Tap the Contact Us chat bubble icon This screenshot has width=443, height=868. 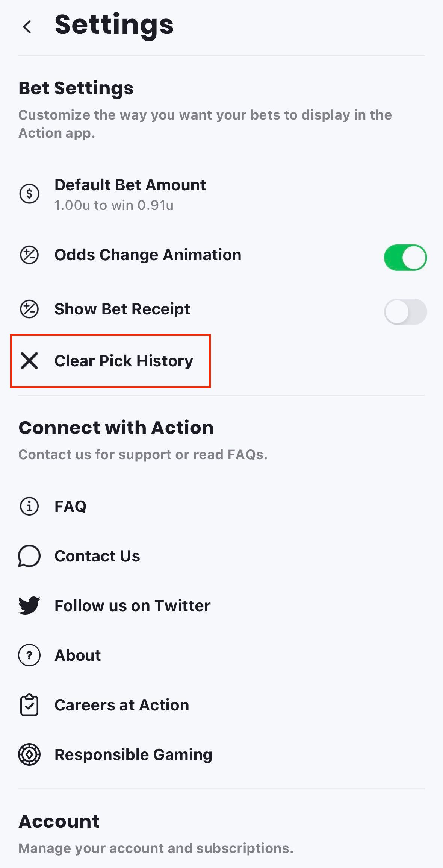click(29, 556)
